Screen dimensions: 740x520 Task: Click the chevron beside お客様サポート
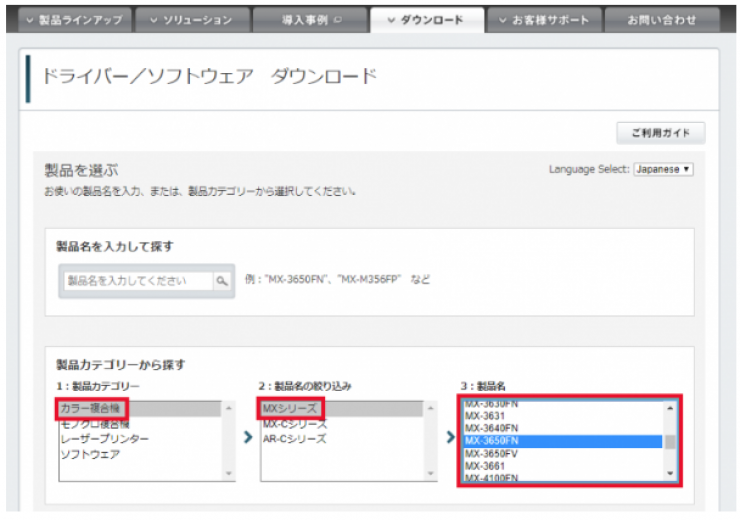[x=503, y=20]
